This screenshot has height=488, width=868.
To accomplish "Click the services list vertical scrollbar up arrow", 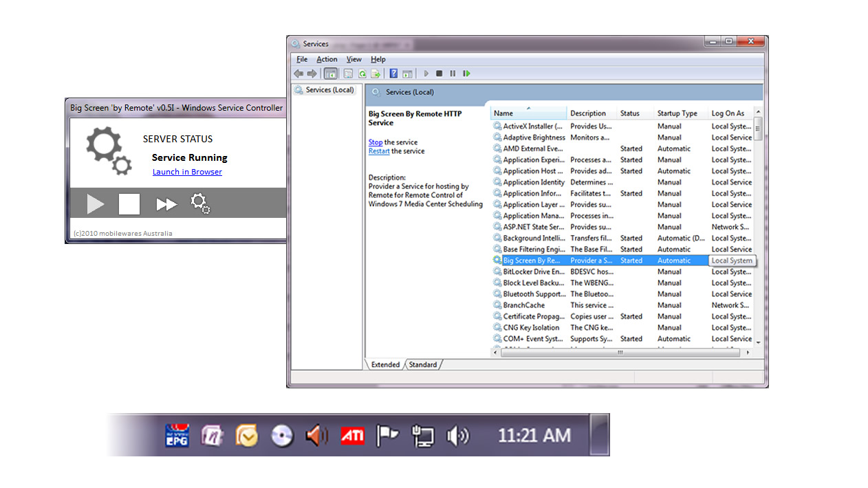I will pyautogui.click(x=759, y=112).
